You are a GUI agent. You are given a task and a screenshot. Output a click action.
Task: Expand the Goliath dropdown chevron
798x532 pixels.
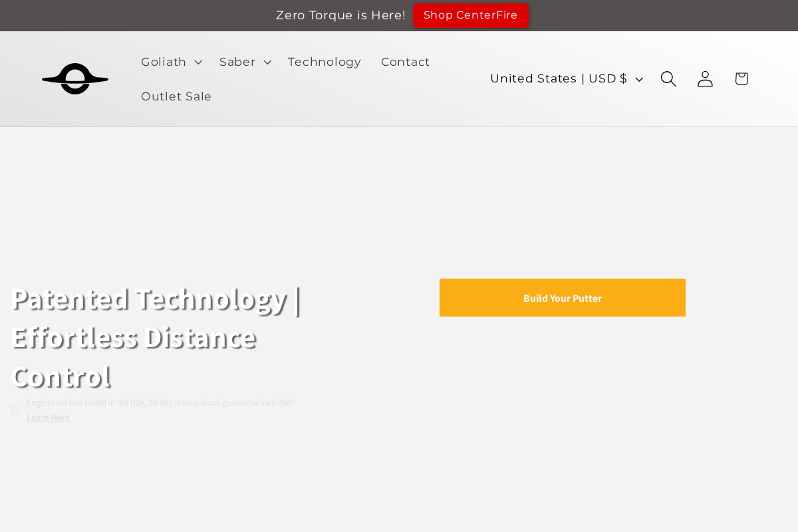(198, 62)
